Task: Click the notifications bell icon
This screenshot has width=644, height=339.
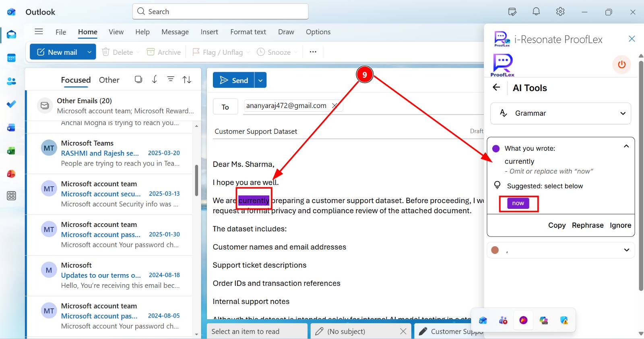Action: (x=536, y=12)
